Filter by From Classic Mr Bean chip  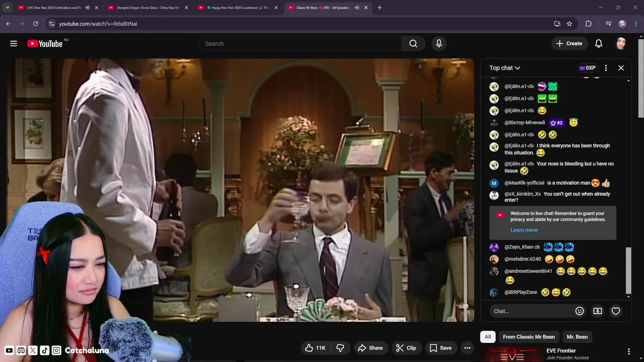click(529, 337)
